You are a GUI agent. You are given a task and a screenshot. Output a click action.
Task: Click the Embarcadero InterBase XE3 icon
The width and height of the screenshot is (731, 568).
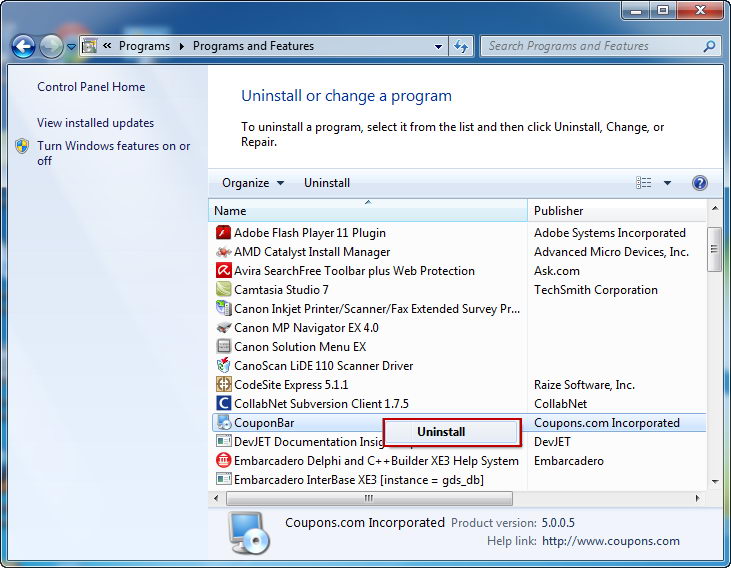pyautogui.click(x=224, y=479)
